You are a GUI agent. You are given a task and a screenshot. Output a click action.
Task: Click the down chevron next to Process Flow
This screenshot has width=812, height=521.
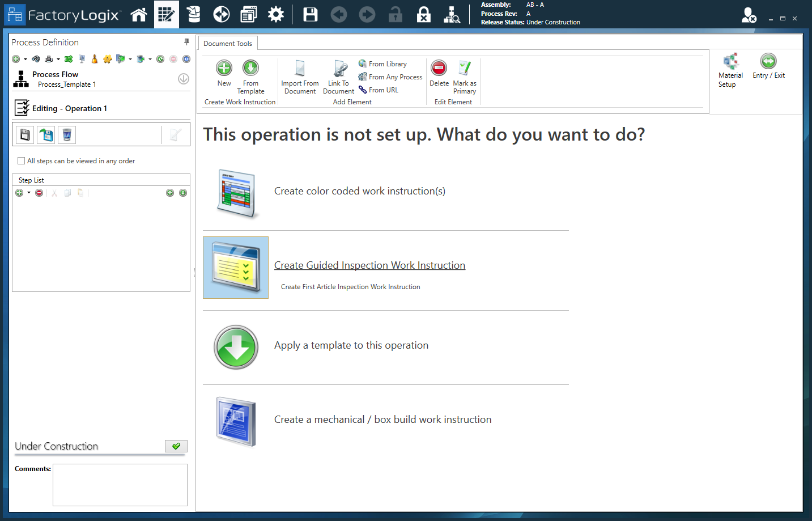183,78
